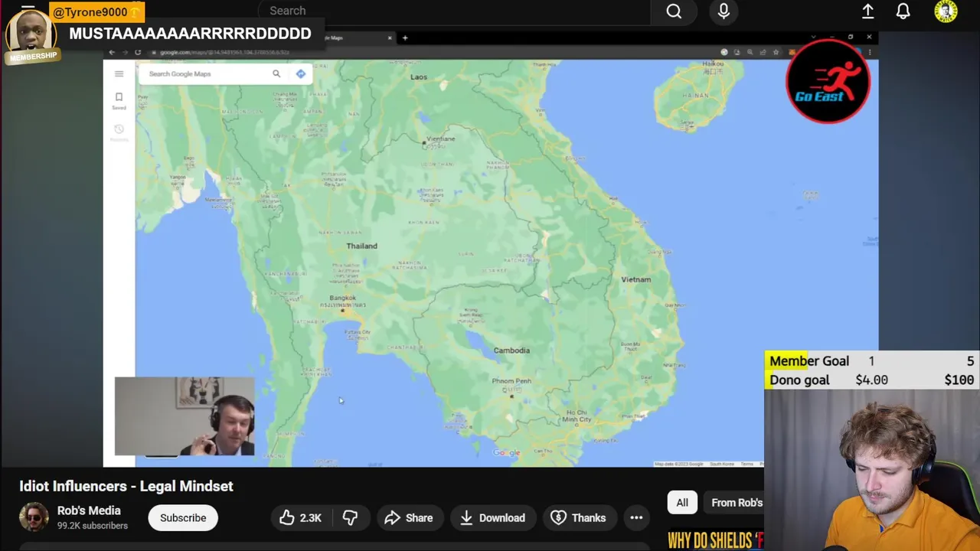Viewport: 980px width, 551px height.
Task: Open the upload video icon
Action: click(867, 11)
